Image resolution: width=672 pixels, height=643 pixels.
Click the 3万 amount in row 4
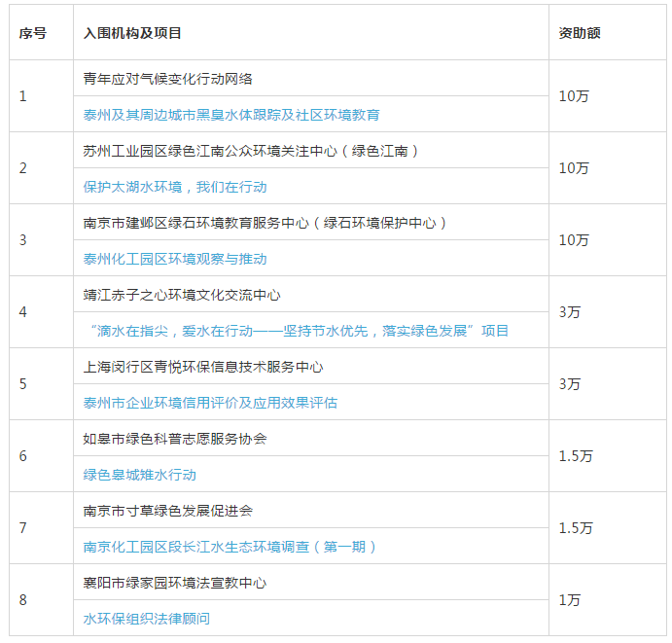[x=570, y=312]
